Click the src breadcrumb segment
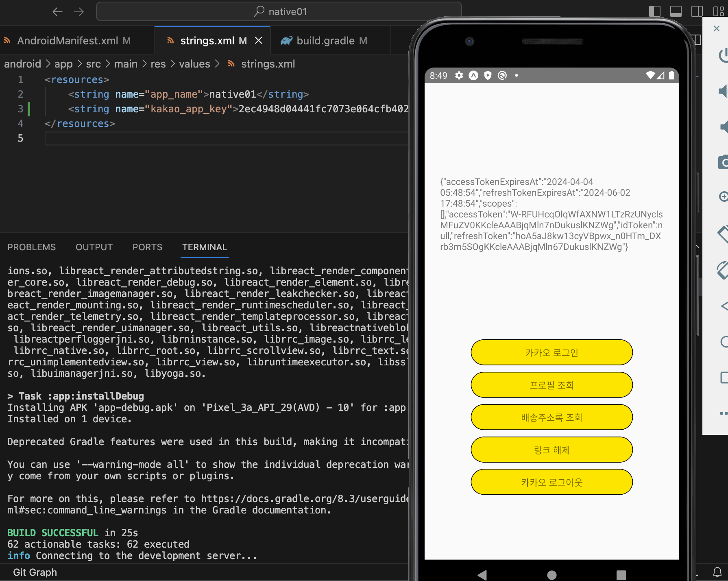 click(x=94, y=64)
